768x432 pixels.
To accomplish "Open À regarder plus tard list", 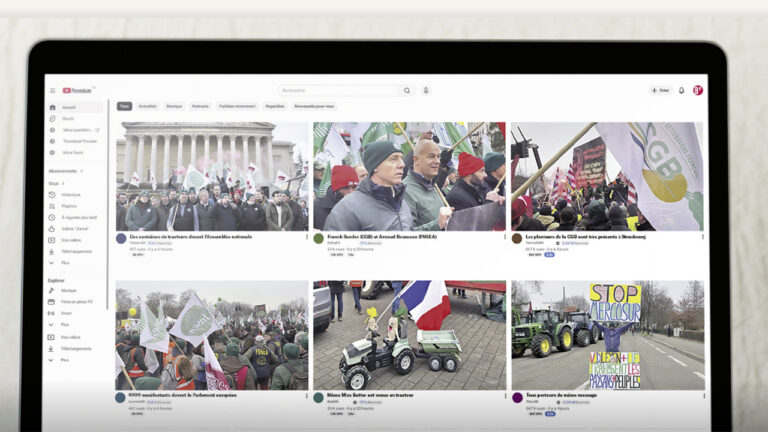I will (x=78, y=217).
